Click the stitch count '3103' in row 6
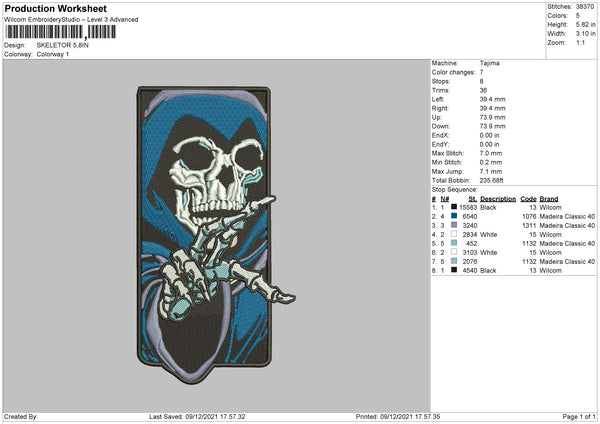 coord(470,253)
